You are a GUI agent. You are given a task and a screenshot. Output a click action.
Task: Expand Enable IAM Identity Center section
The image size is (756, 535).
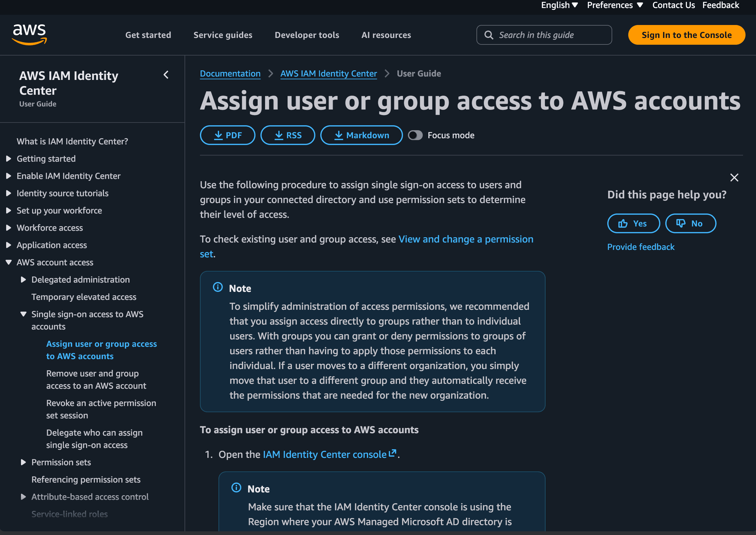pos(9,176)
